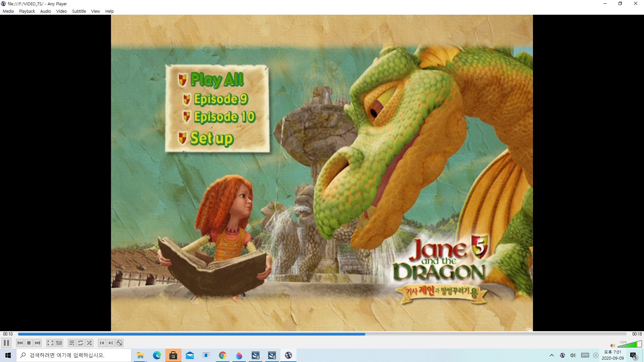Go to previous DVD chapter
The image size is (644, 362).
102,343
